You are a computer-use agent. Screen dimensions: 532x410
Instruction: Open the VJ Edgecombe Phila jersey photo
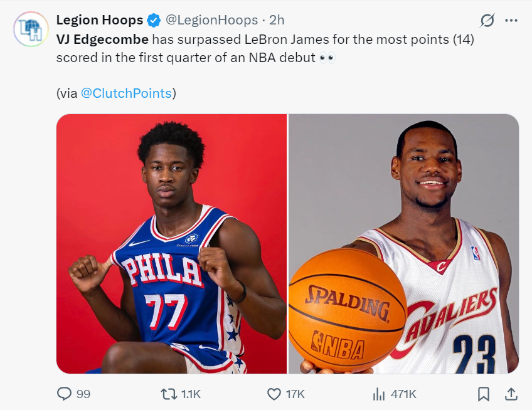(171, 244)
